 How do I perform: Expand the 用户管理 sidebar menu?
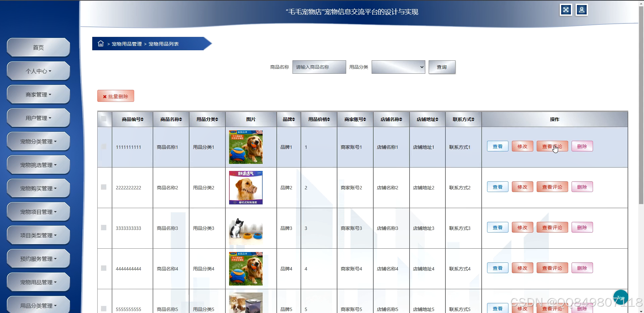(x=38, y=118)
